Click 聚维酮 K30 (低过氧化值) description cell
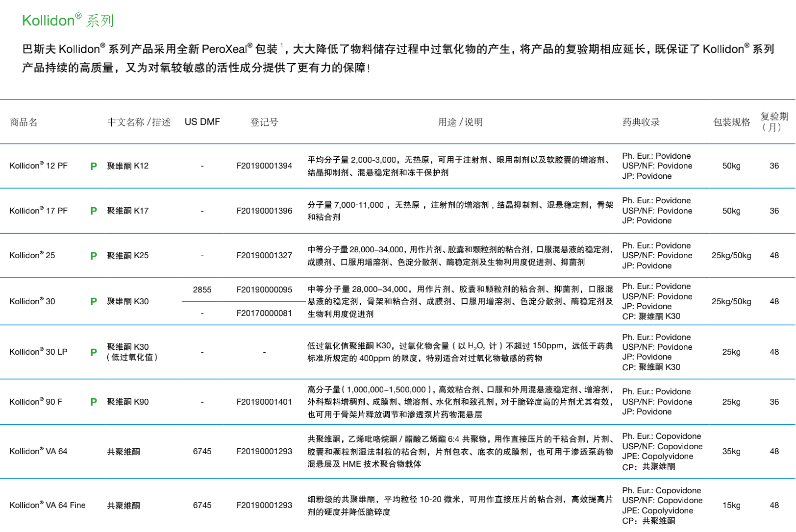 click(x=132, y=352)
